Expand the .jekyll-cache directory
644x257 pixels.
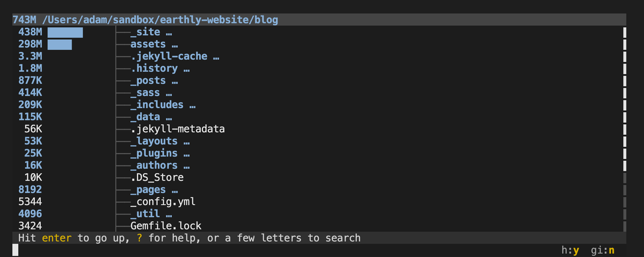point(169,56)
